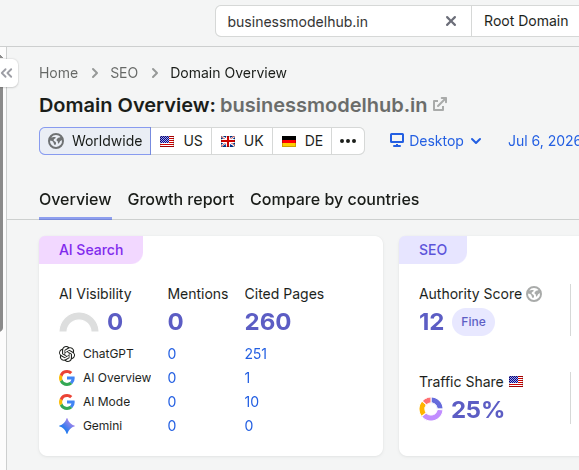Open AI Mode mentions count 0

coord(172,402)
